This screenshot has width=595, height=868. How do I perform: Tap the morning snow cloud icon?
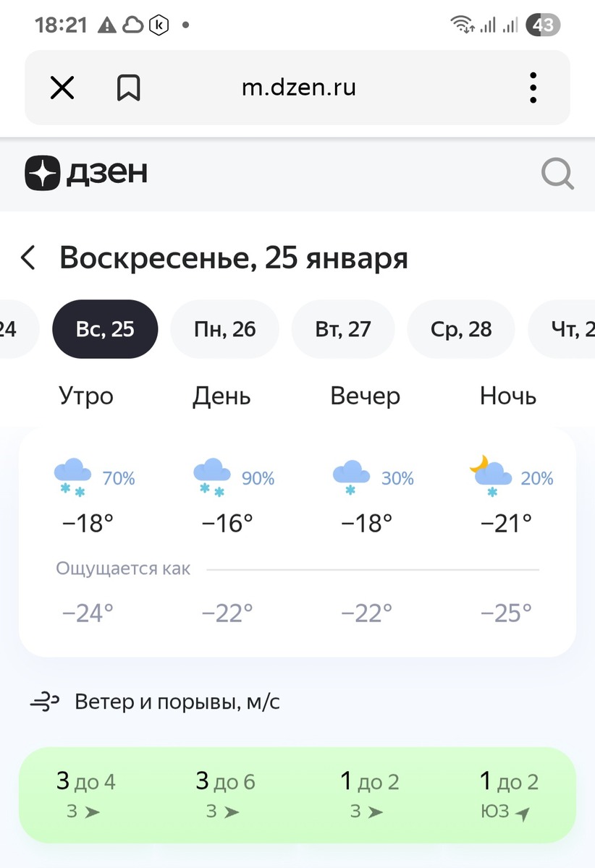pos(72,477)
